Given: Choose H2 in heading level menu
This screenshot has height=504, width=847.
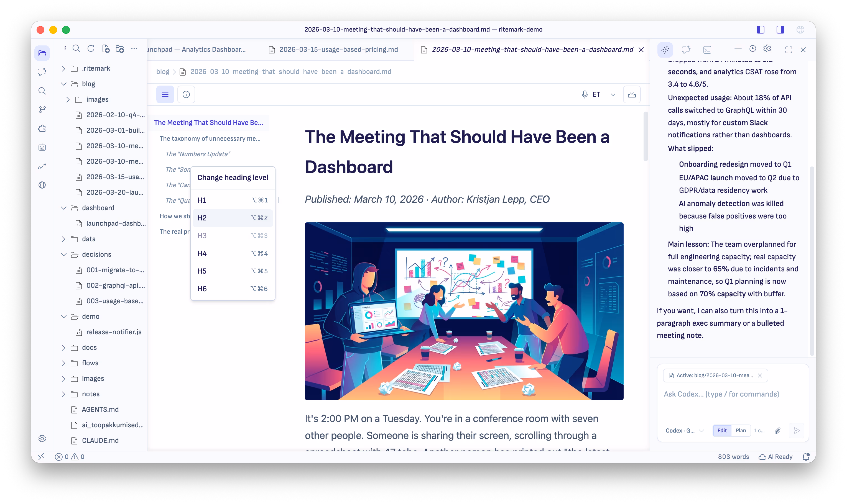Looking at the screenshot, I should [x=233, y=218].
